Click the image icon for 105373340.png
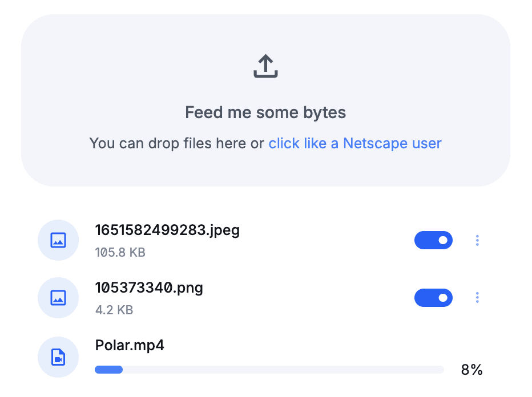The image size is (532, 397). [x=58, y=298]
